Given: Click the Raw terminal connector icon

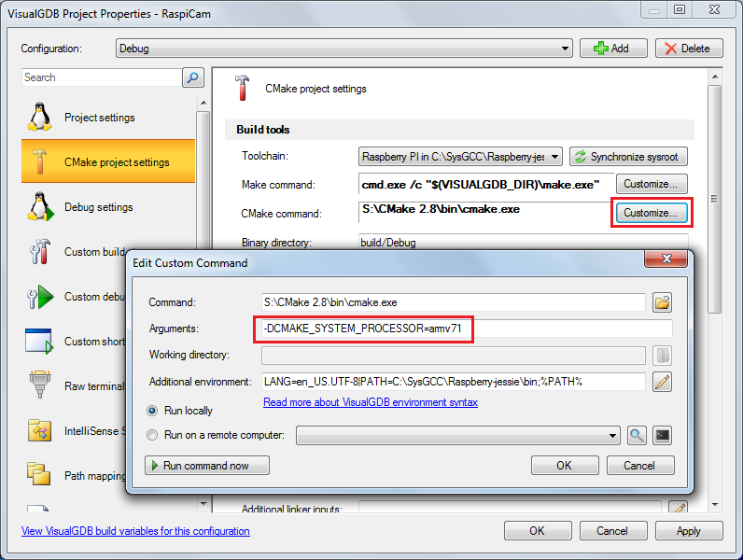Looking at the screenshot, I should pos(40,385).
